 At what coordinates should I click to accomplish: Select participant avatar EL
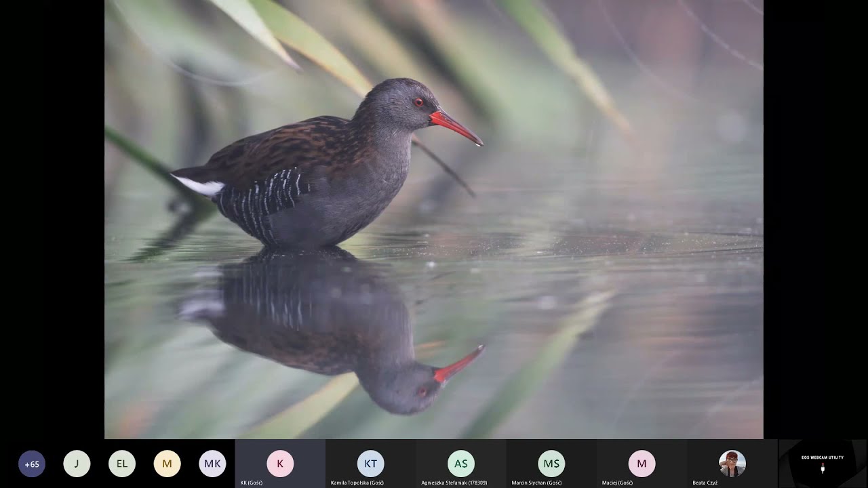122,464
